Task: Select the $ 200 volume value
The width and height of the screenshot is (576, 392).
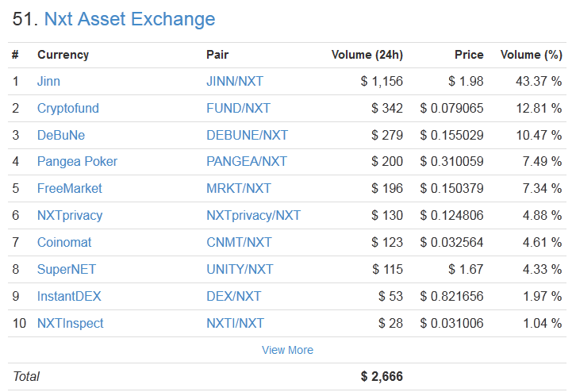Action: pyautogui.click(x=387, y=162)
